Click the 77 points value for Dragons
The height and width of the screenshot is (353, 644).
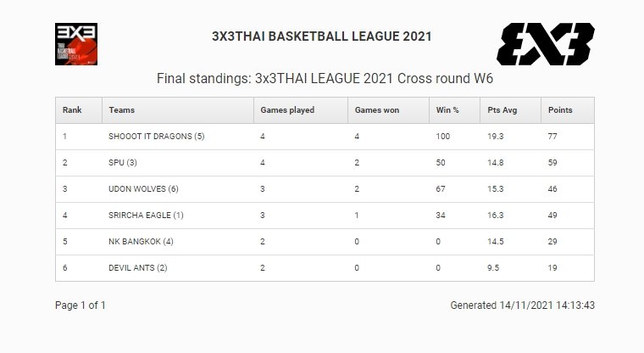point(554,137)
